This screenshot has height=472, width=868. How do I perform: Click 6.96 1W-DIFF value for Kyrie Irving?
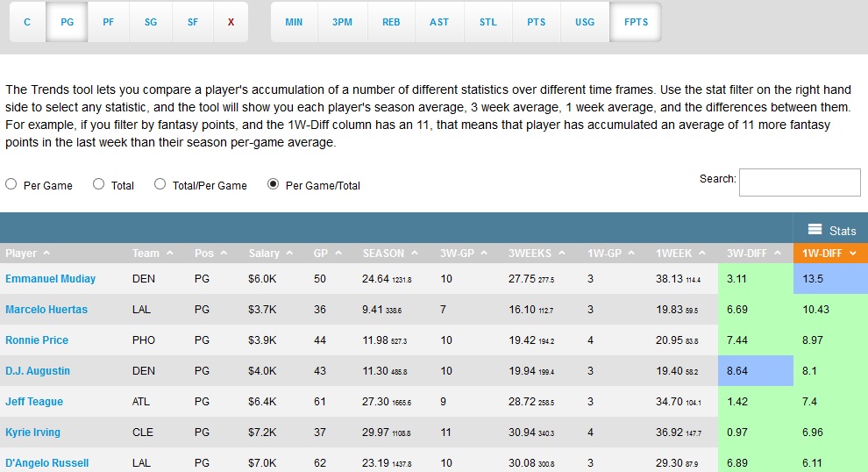[x=813, y=433]
